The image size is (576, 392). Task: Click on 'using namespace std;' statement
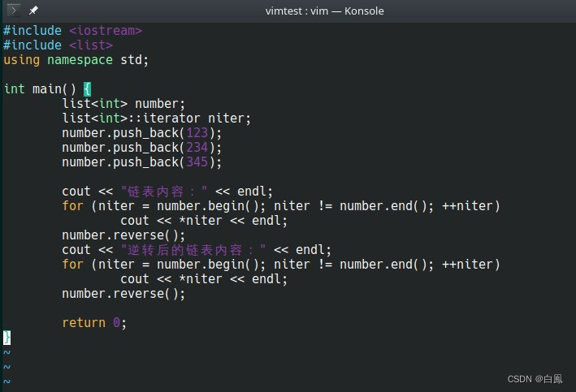76,60
